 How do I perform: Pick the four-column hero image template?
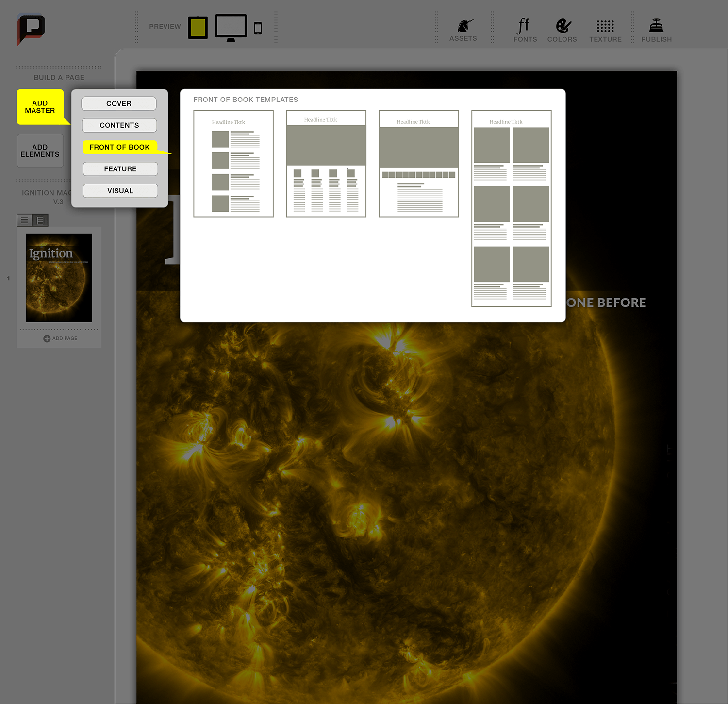pos(326,164)
